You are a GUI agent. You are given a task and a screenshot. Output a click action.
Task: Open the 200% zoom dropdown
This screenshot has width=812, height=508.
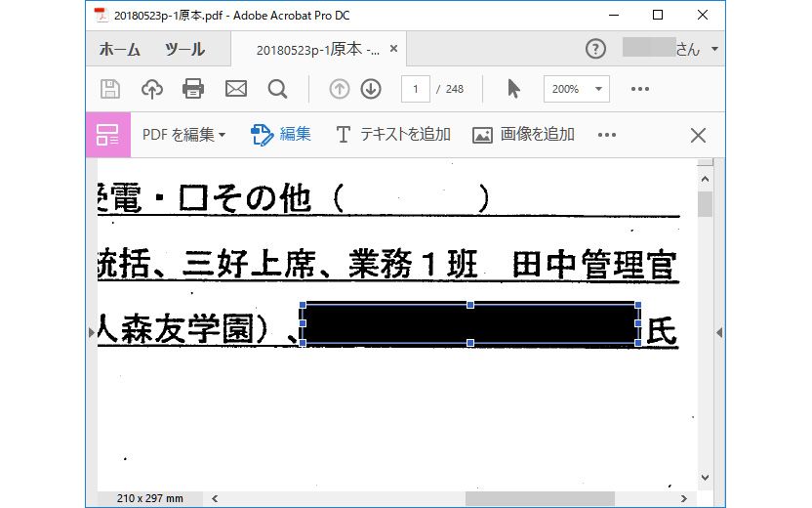(577, 89)
